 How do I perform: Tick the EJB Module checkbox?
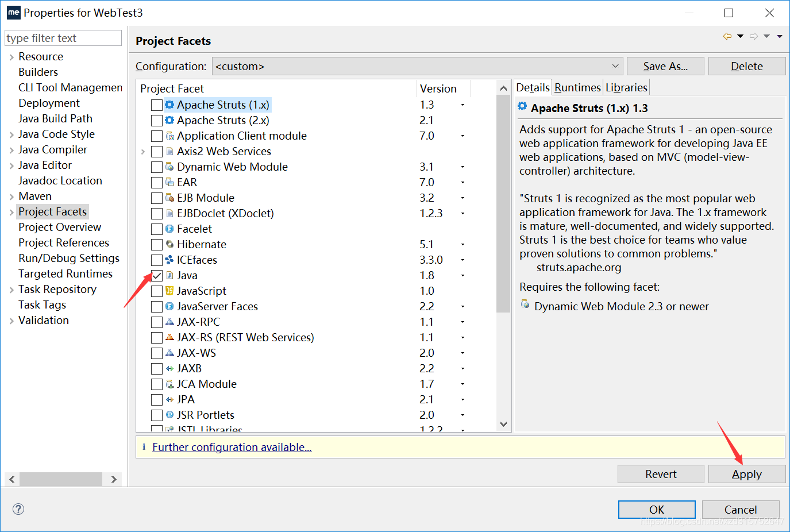click(156, 198)
